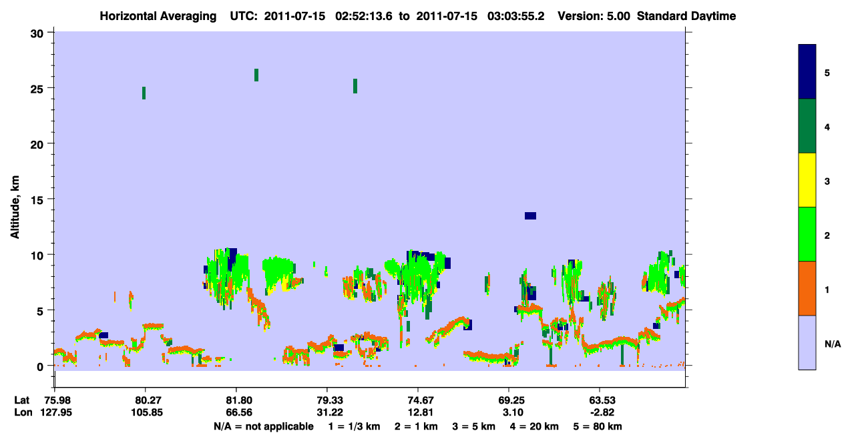Click the dark green color bar segment 4
Viewport: 868px width, 445px height.
coord(807,126)
